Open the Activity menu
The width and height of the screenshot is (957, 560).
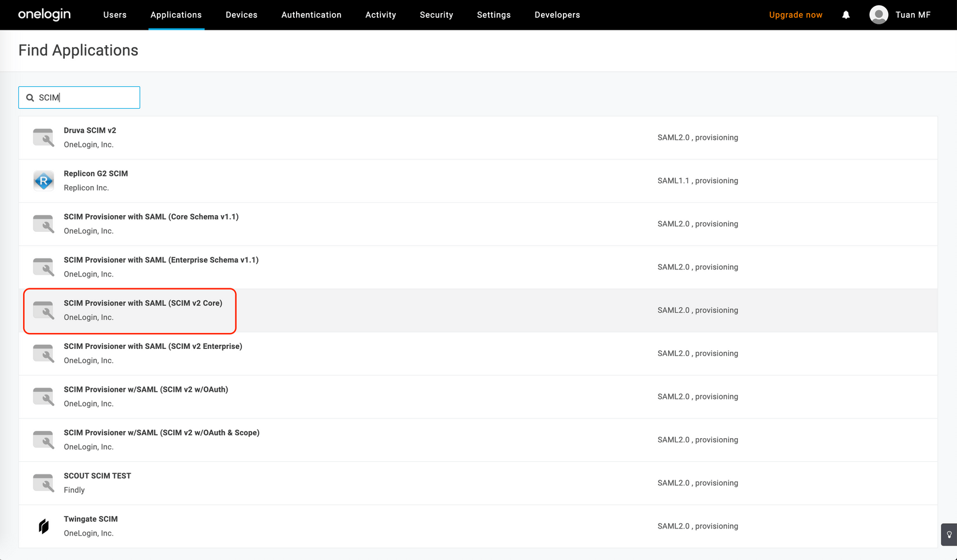380,15
